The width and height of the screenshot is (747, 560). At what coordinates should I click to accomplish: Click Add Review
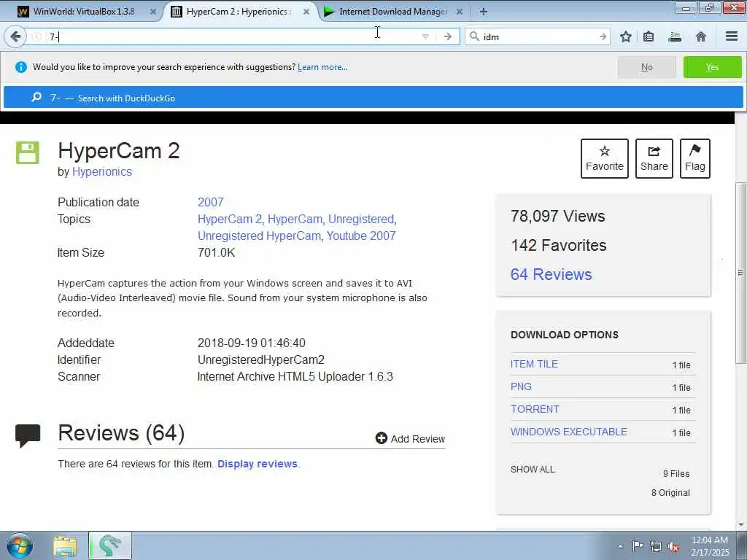(x=410, y=438)
